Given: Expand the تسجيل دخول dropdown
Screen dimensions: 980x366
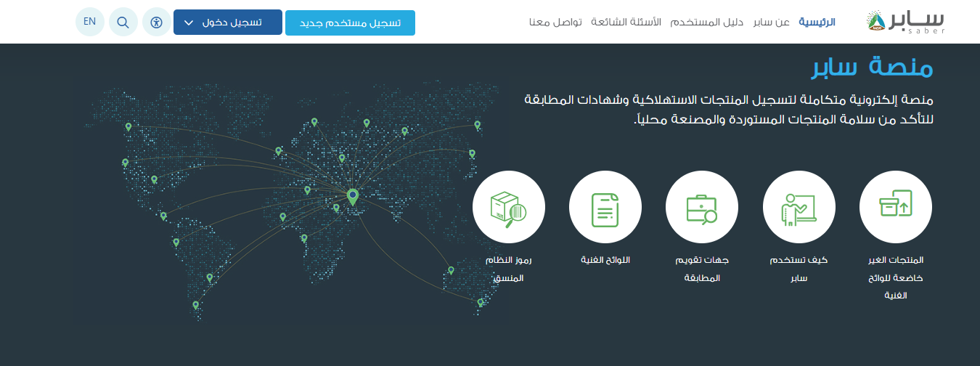Looking at the screenshot, I should [x=227, y=23].
